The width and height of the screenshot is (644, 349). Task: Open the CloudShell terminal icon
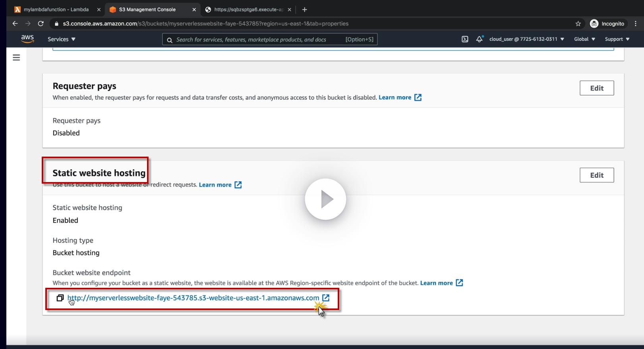pyautogui.click(x=465, y=39)
